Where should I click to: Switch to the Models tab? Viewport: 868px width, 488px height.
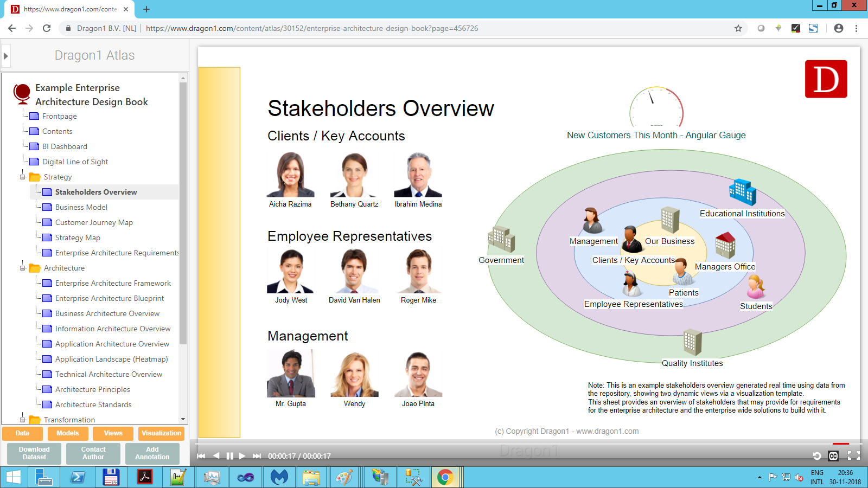[x=68, y=433]
